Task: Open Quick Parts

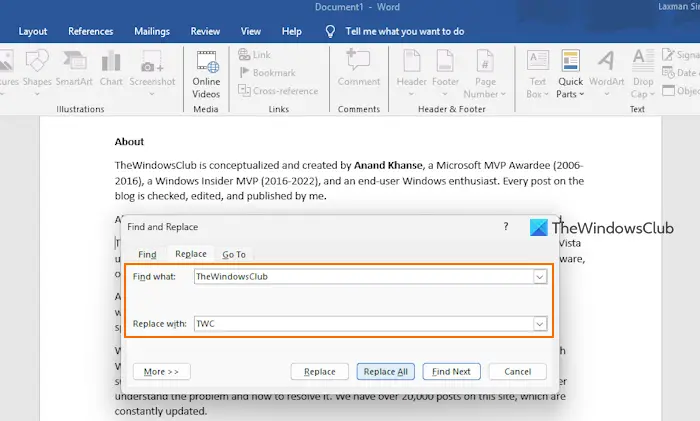Action: 570,74
